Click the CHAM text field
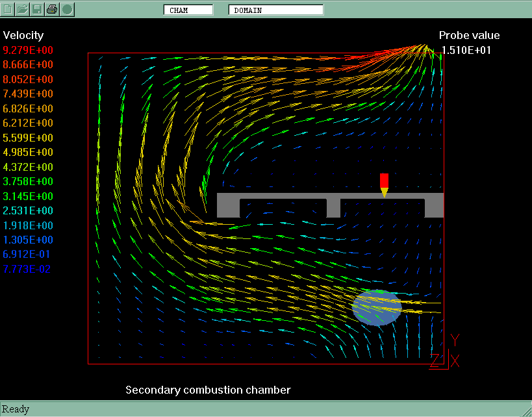 [188, 10]
